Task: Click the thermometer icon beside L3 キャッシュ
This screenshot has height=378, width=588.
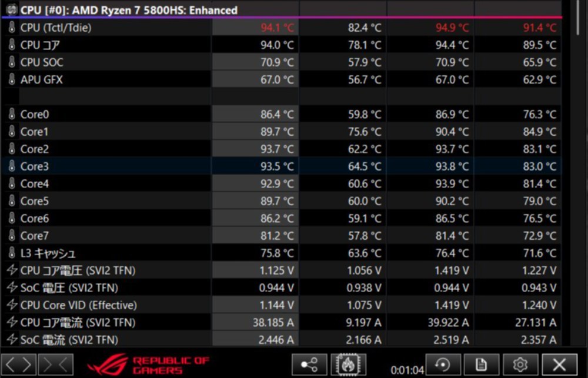Action: pos(12,253)
